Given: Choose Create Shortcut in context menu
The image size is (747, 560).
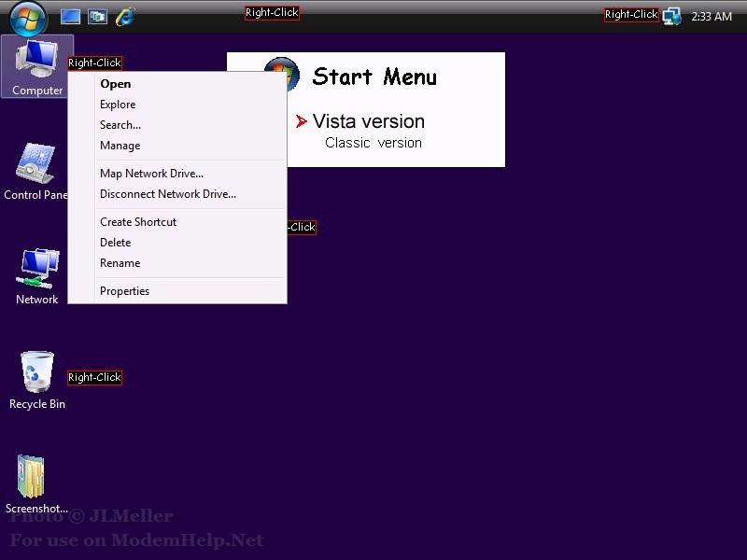Looking at the screenshot, I should pos(177,222).
